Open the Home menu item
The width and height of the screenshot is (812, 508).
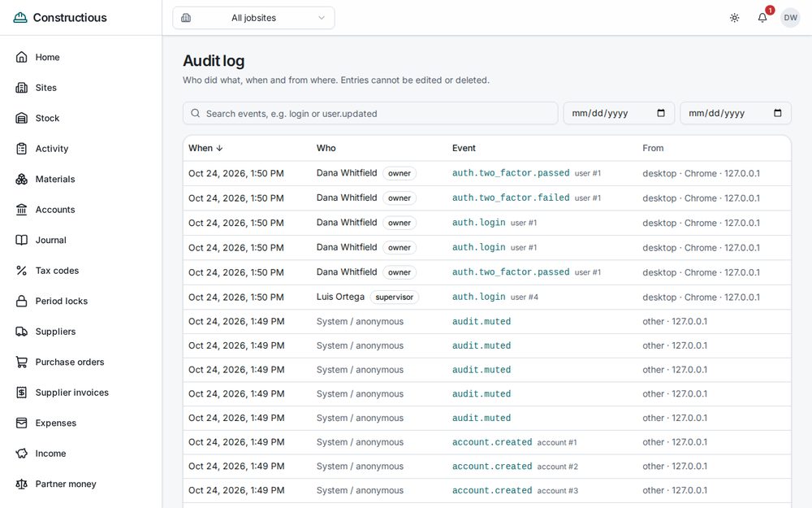click(80, 57)
